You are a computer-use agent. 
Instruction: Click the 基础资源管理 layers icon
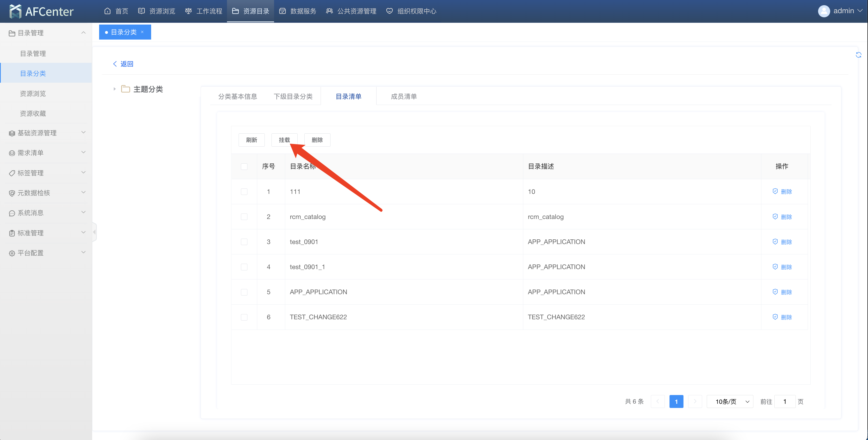(12, 133)
